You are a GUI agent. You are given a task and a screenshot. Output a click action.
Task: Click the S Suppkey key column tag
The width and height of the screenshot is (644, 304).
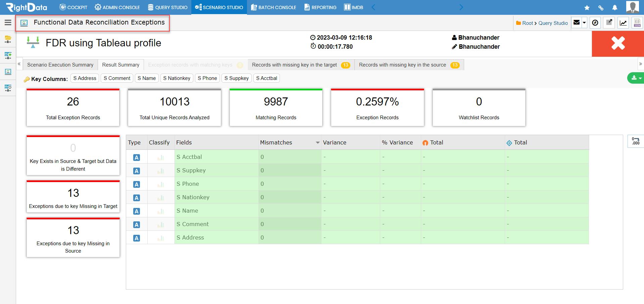pos(237,78)
